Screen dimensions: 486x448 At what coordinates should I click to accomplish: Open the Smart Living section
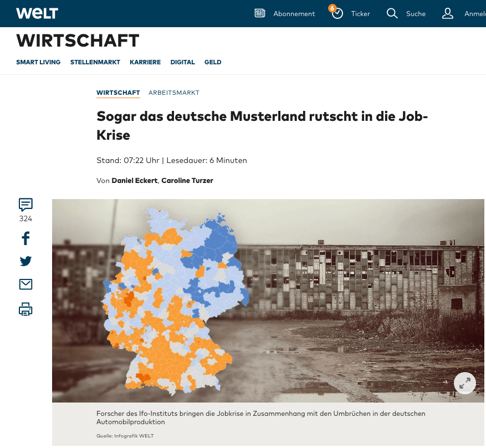point(38,62)
